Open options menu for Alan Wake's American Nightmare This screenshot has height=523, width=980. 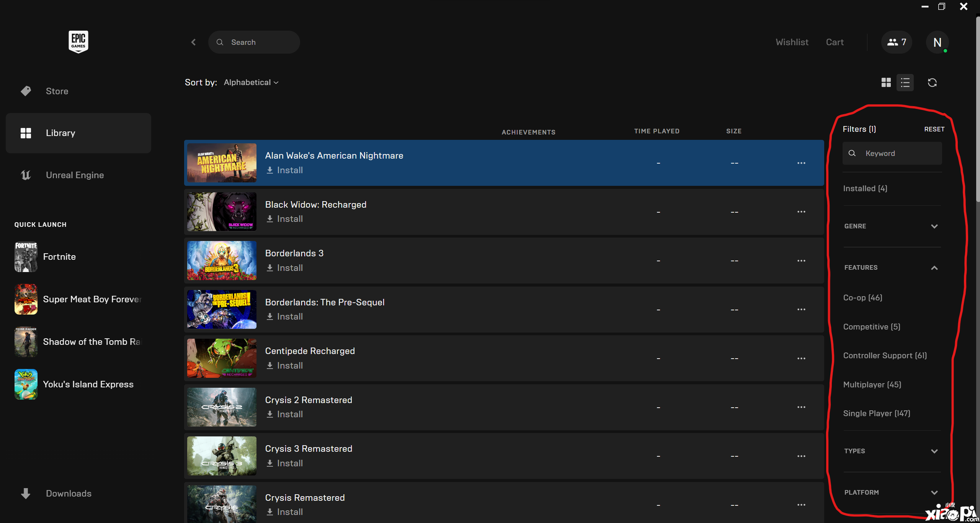pyautogui.click(x=801, y=163)
